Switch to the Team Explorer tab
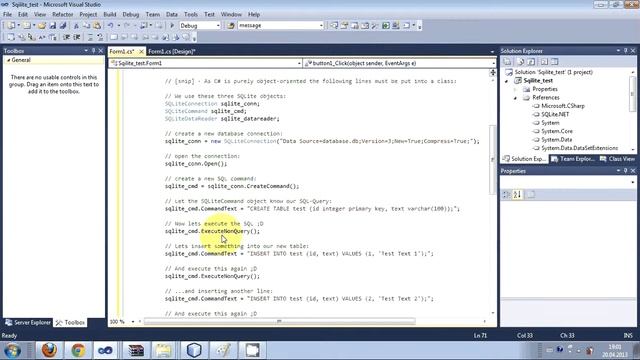 [x=573, y=159]
